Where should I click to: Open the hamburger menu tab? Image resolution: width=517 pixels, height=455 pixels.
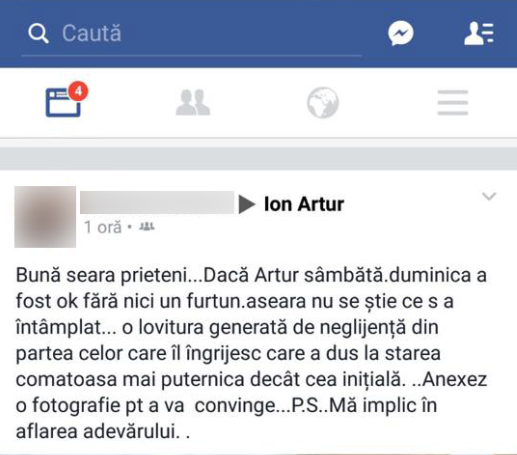453,102
